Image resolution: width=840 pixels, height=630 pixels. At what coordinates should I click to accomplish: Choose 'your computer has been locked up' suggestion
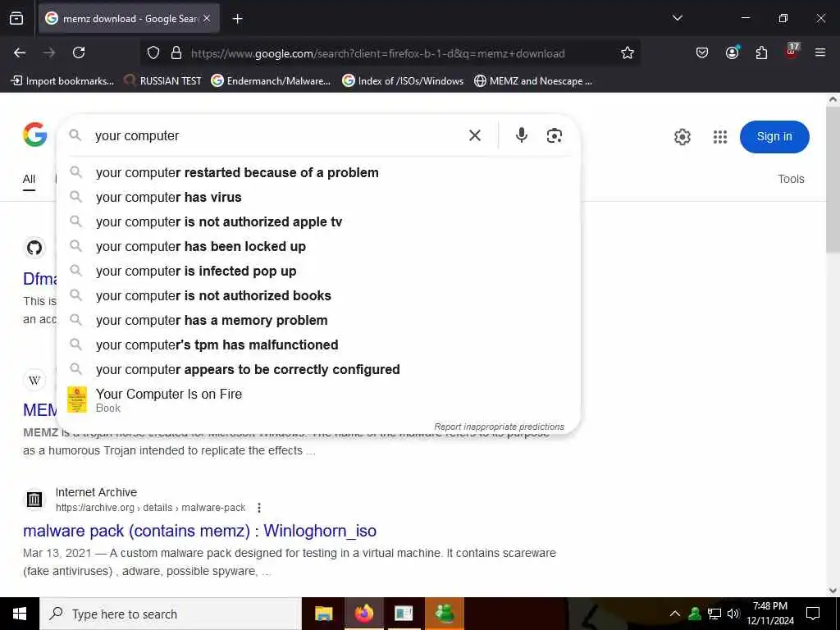pos(201,246)
